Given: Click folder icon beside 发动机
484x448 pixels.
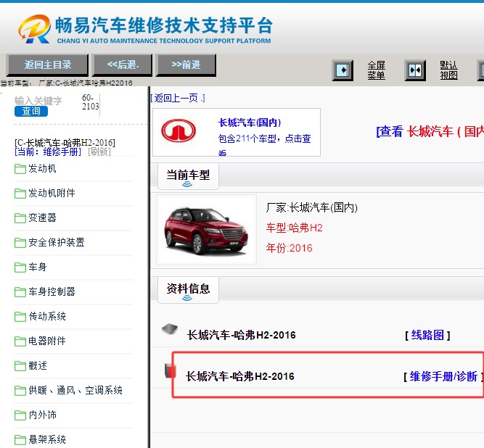Looking at the screenshot, I should (20, 169).
